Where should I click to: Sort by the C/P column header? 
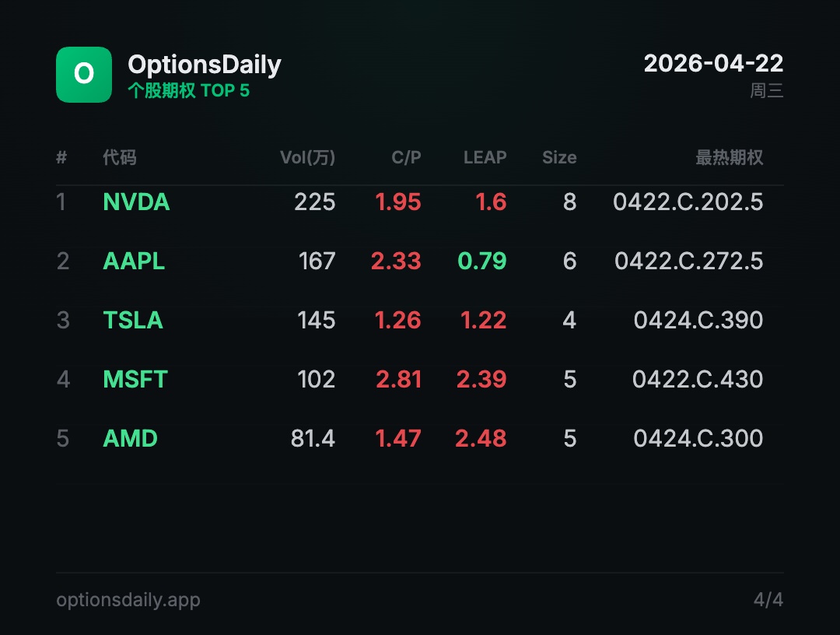406,157
